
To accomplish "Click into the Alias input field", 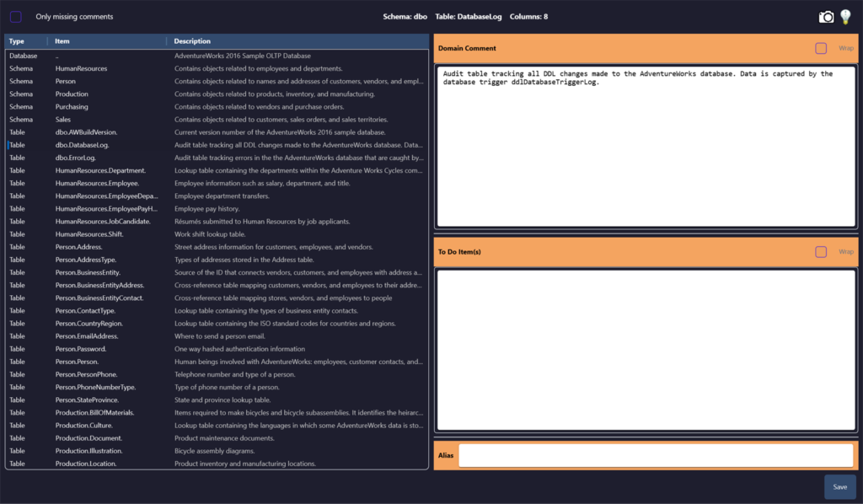I will click(656, 456).
